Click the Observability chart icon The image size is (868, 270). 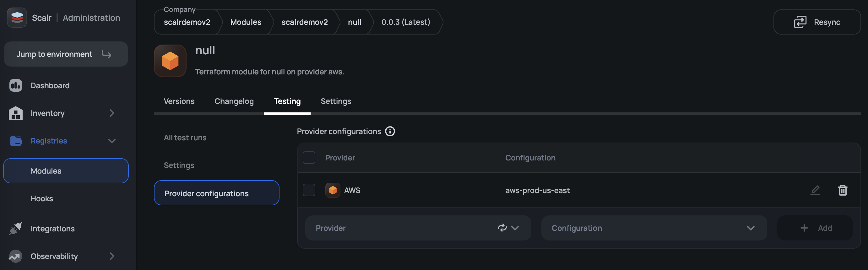pyautogui.click(x=15, y=256)
